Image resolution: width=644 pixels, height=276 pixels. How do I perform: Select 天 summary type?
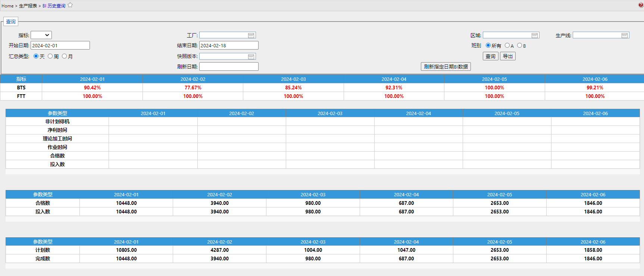click(x=36, y=56)
